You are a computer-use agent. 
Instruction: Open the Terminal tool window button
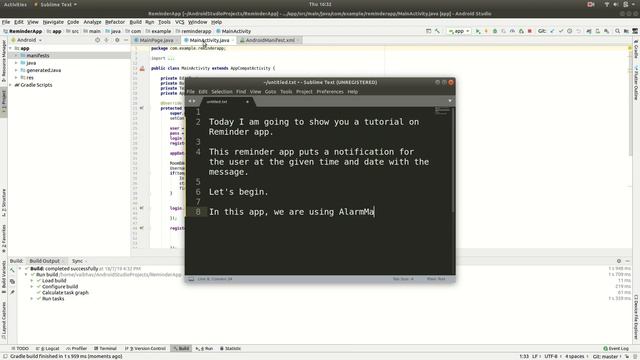click(105, 349)
